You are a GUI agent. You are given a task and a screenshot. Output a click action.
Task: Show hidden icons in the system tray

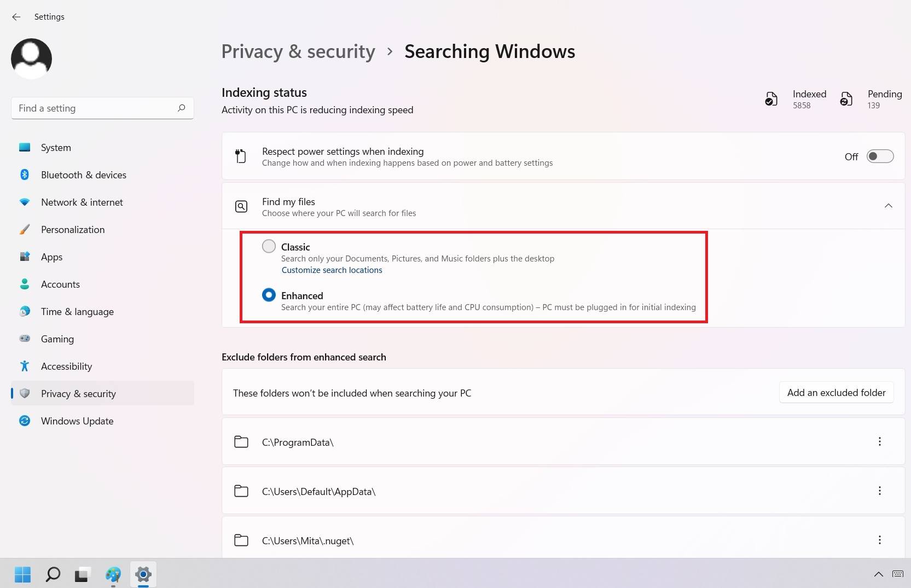(x=878, y=574)
